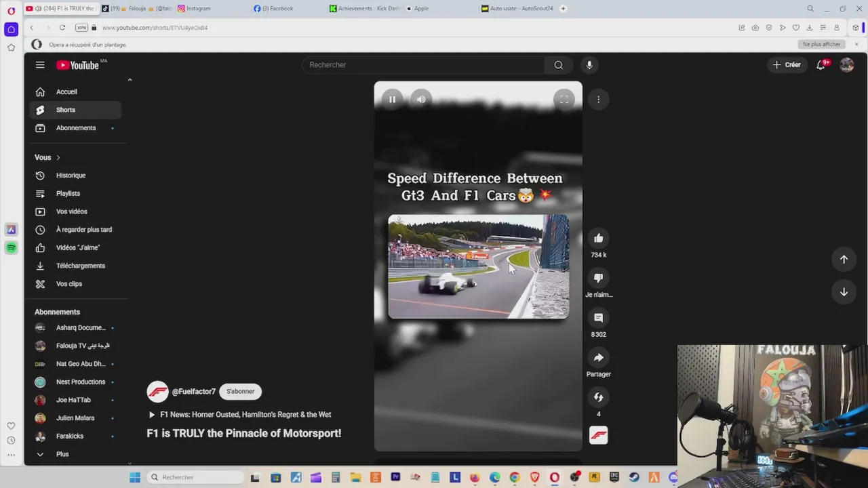Subscribe with the S'abonner button
Viewport: 868px width, 488px height.
240,391
